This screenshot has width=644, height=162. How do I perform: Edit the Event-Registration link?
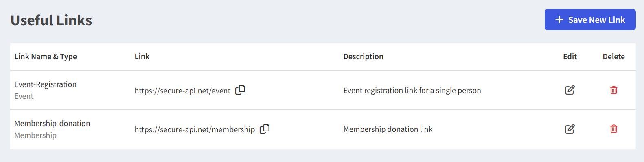[570, 90]
